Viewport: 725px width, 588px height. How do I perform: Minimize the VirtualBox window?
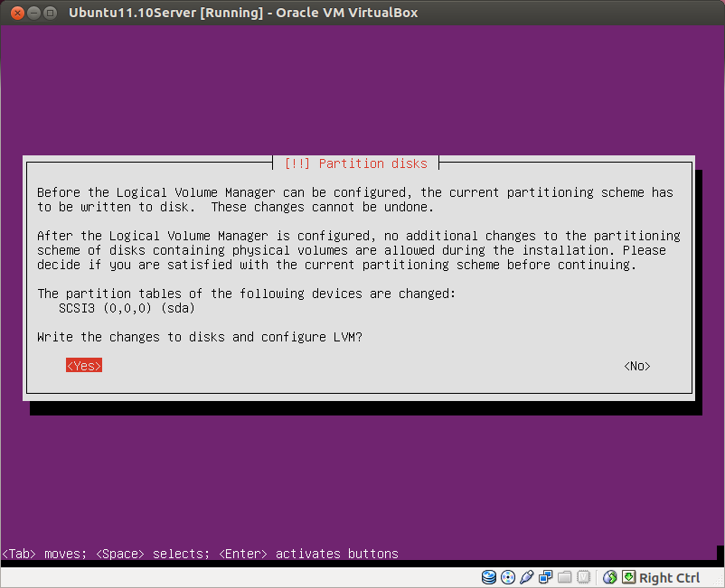coord(33,13)
